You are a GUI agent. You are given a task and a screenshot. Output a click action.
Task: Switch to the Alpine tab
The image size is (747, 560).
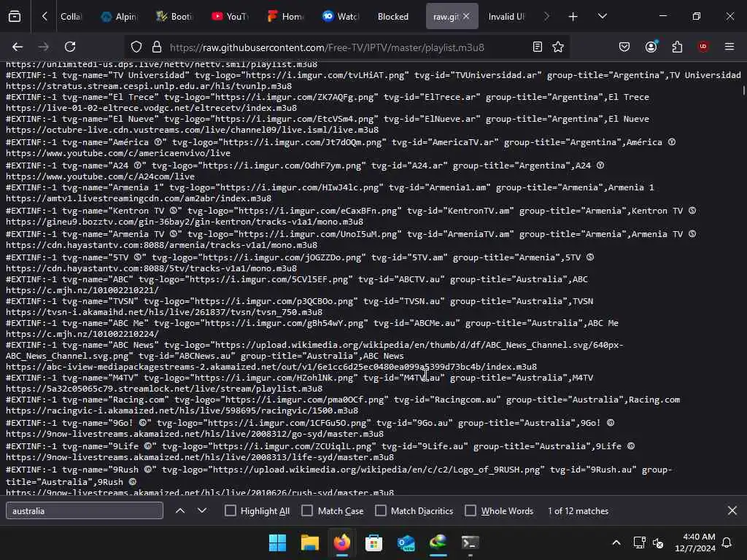[x=119, y=17]
